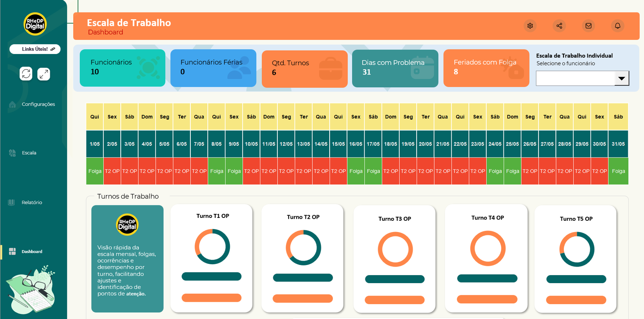Go to Escala in the sidebar

pyautogui.click(x=29, y=153)
